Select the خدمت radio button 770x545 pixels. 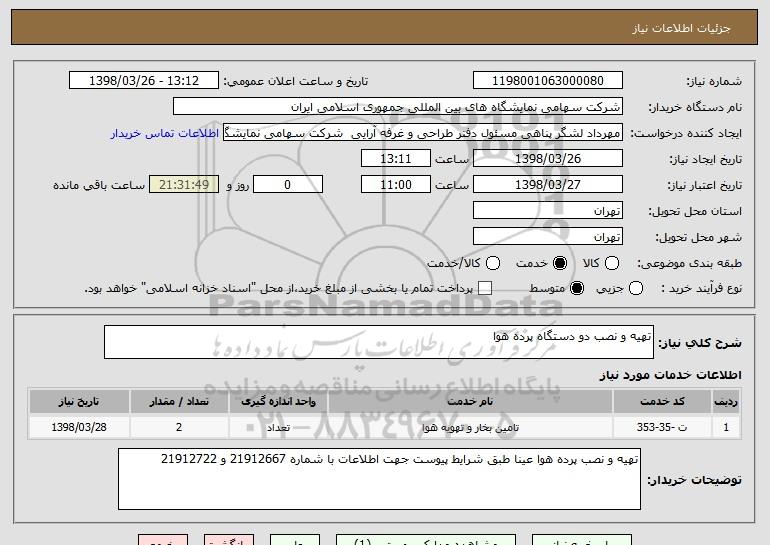pos(559,263)
